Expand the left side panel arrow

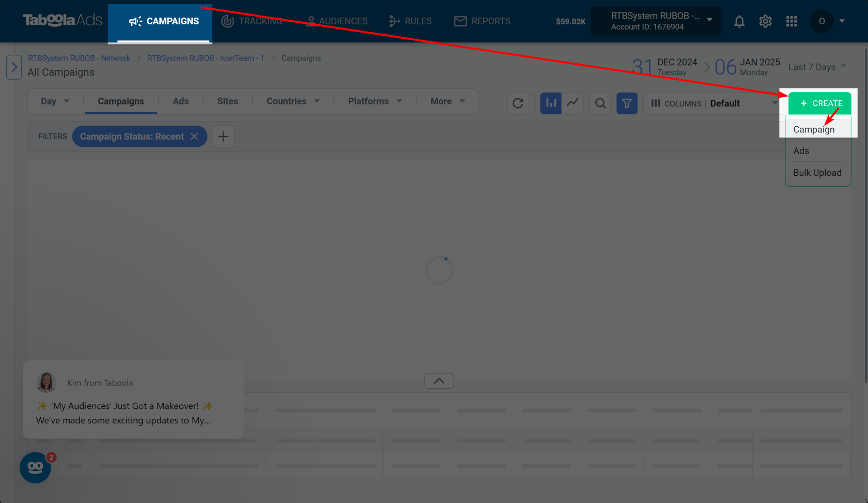click(14, 67)
